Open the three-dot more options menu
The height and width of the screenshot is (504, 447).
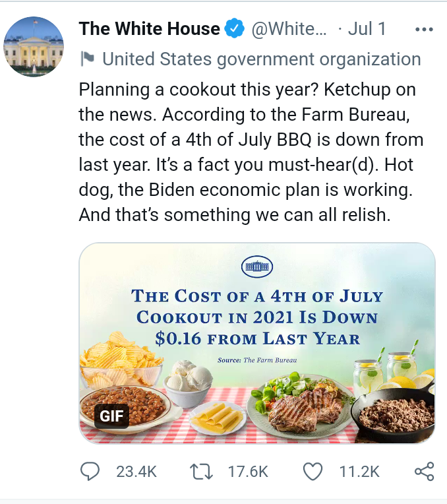pyautogui.click(x=423, y=30)
